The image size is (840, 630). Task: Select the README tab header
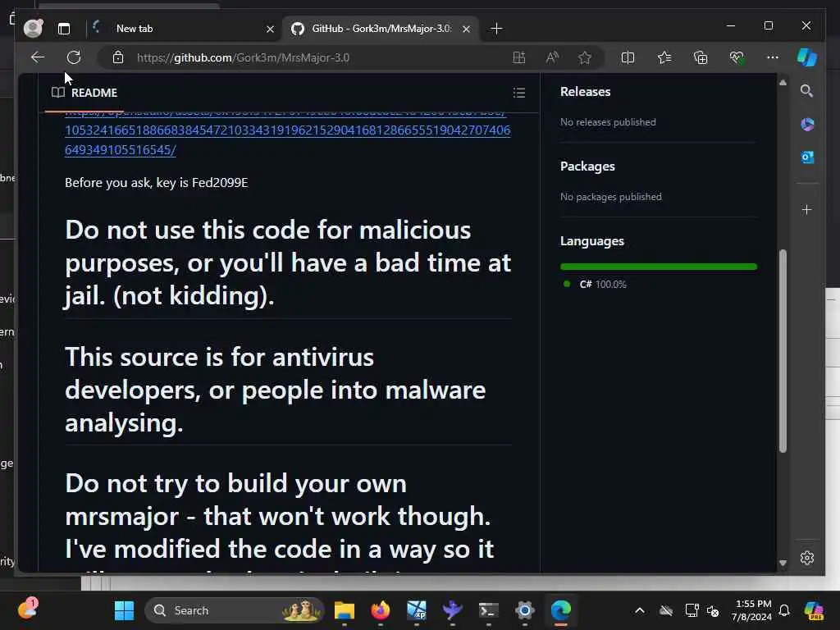point(84,93)
